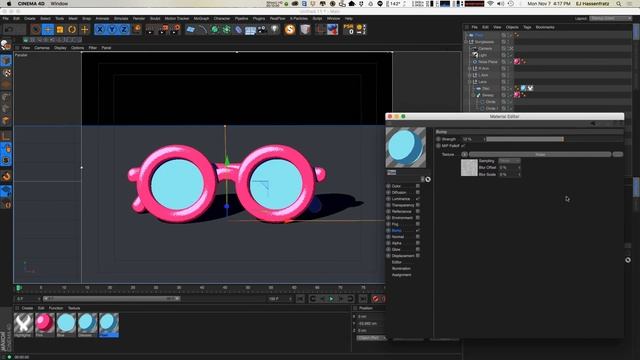Open the MoGraph menu

(201, 18)
